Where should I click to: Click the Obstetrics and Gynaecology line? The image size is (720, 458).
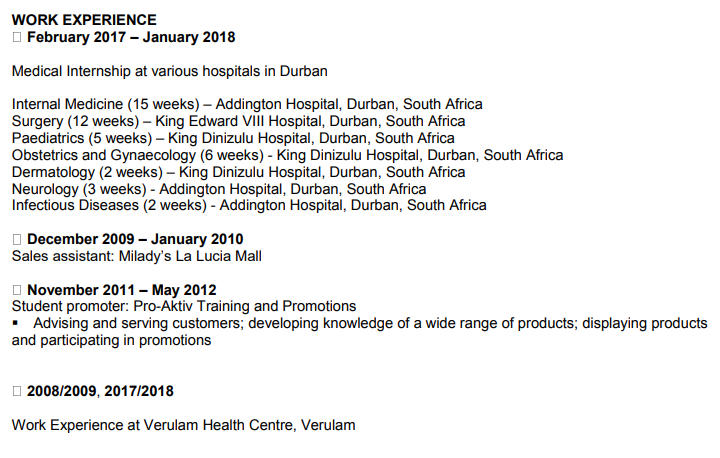(x=287, y=155)
